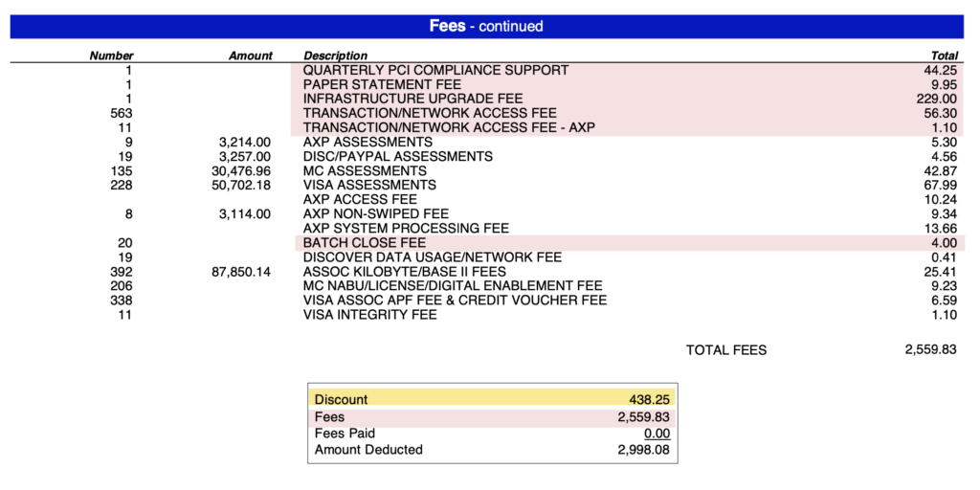
Task: Click the yellow Discount row in summary box
Action: coord(492,399)
